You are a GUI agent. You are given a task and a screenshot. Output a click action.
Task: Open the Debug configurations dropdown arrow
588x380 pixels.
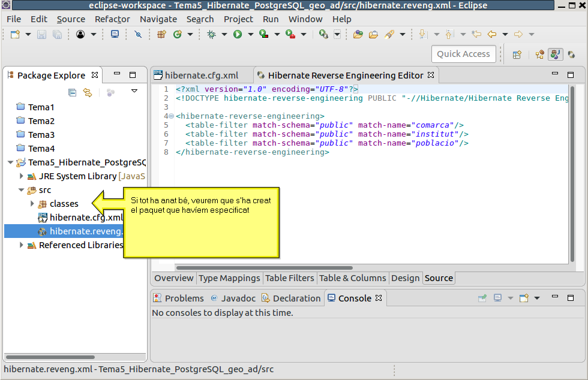(x=224, y=35)
